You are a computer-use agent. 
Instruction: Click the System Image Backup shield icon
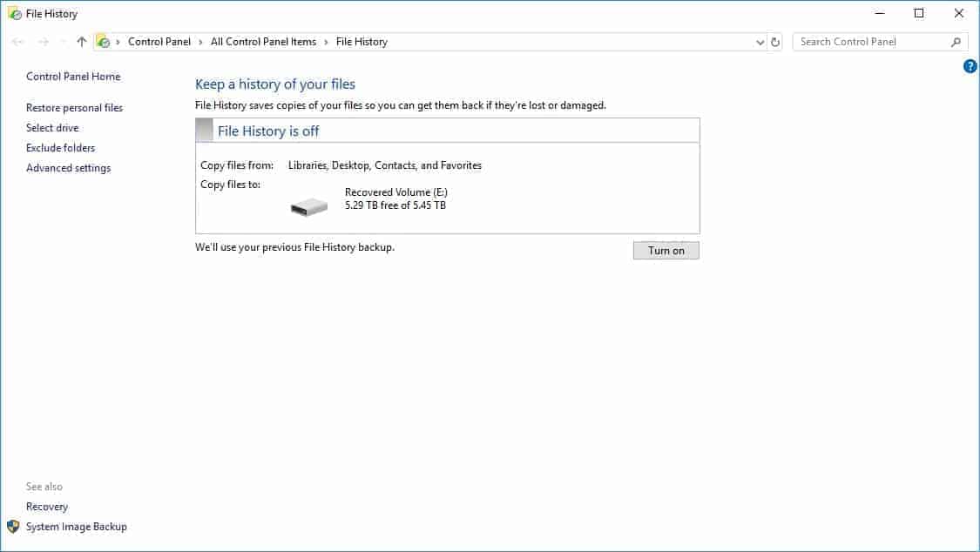tap(13, 527)
